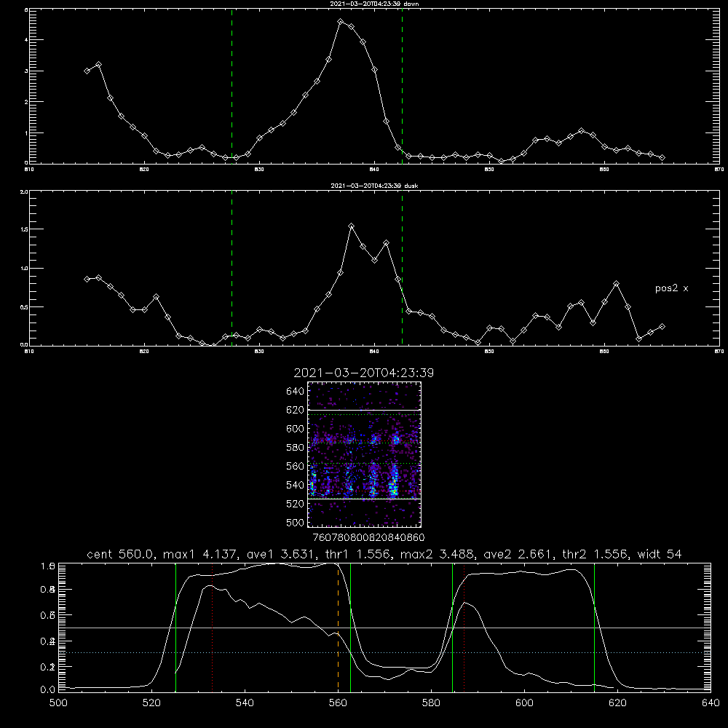728x728 pixels.
Task: Click the first data point diamond in dawn plot
Action: point(87,71)
